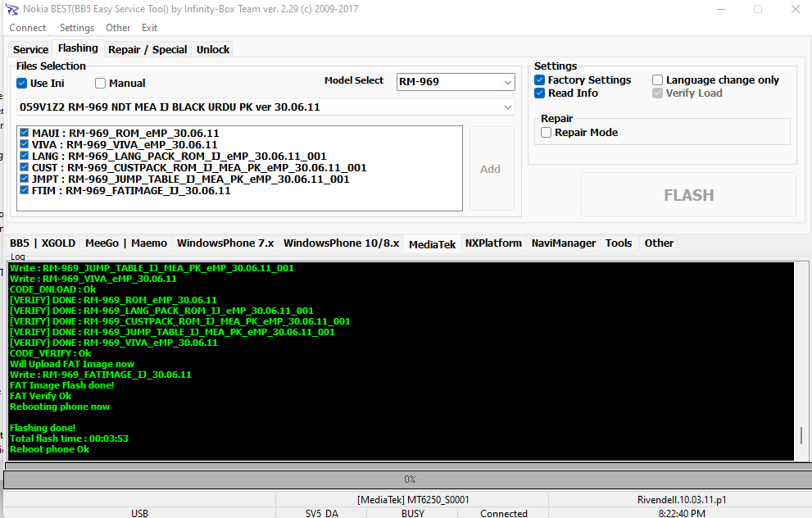This screenshot has height=518, width=812.
Task: Toggle Factory Settings checkbox
Action: coord(540,80)
